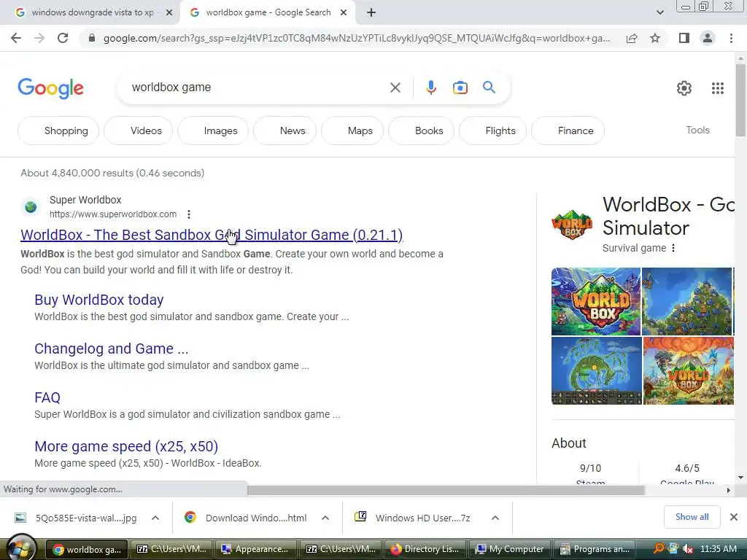Viewport: 747px width, 560px height.
Task: Filter results by News
Action: pyautogui.click(x=285, y=131)
